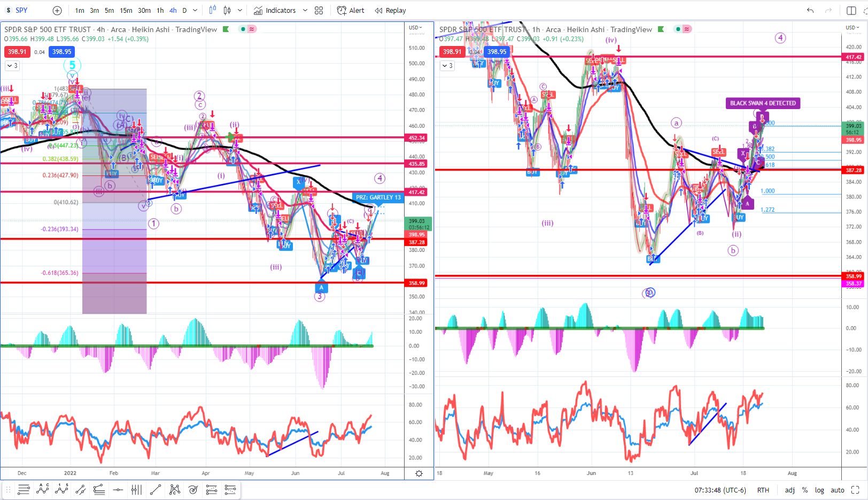Click the red 398.91 sell button on the 4h chart
The image size is (868, 500).
(17, 52)
